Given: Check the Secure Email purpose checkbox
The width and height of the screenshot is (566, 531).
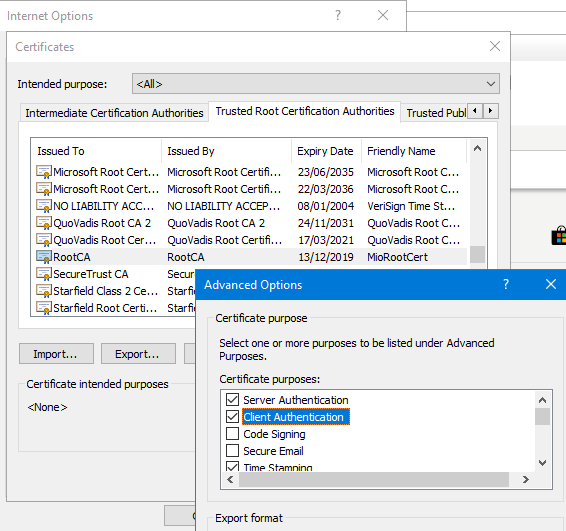Looking at the screenshot, I should tap(232, 451).
